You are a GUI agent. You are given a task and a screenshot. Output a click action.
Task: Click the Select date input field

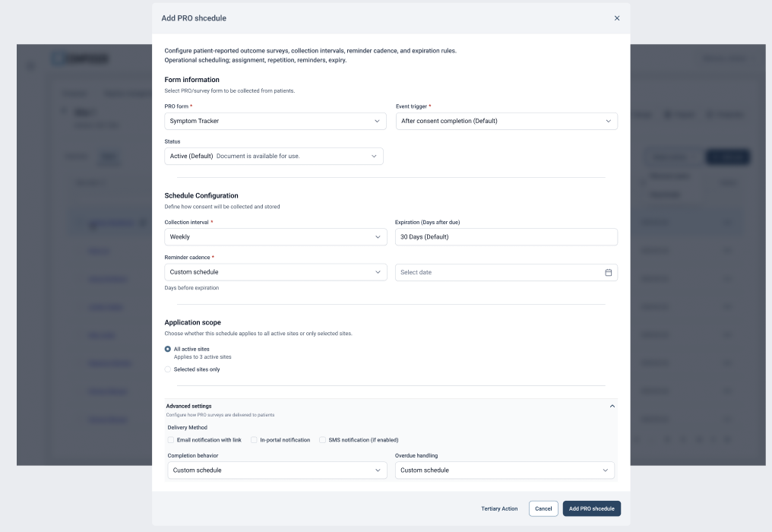pyautogui.click(x=506, y=272)
